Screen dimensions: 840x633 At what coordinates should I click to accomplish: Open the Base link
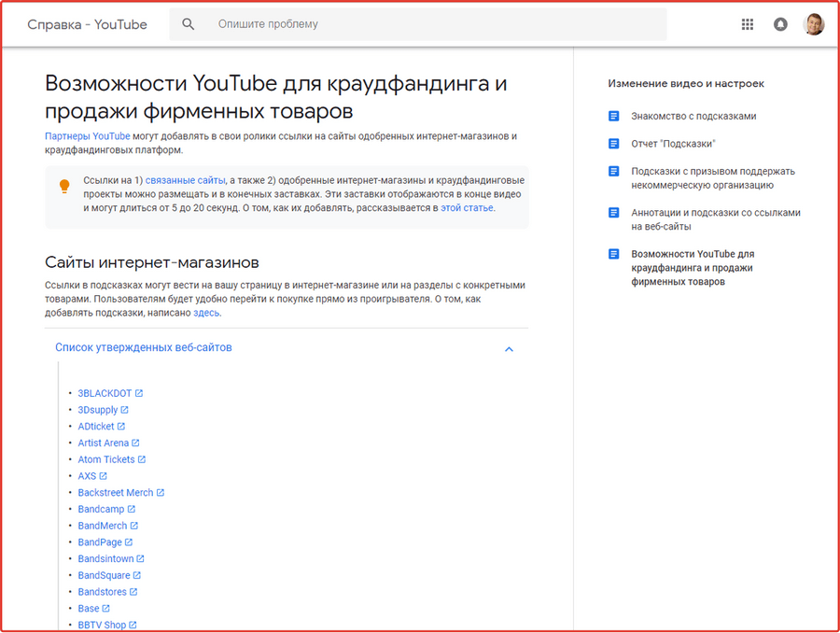89,609
